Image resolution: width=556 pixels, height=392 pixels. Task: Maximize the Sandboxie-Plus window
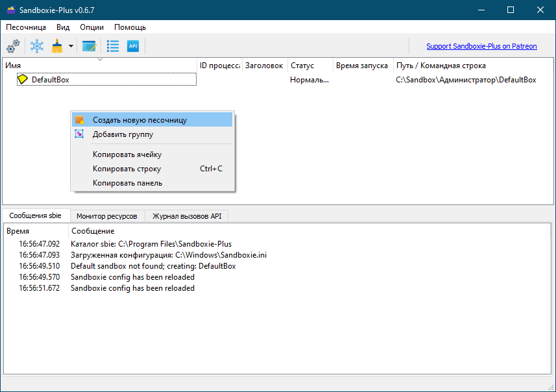click(x=511, y=10)
